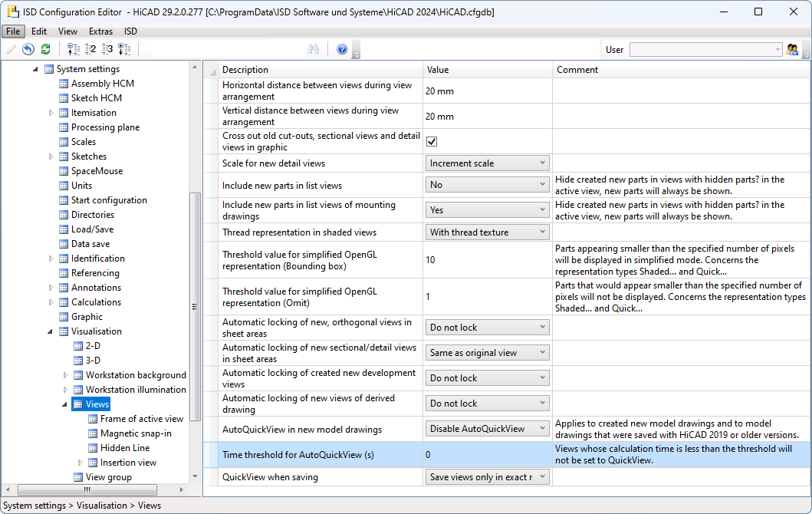Open the ISD menu
This screenshot has height=514, width=812.
(x=131, y=31)
